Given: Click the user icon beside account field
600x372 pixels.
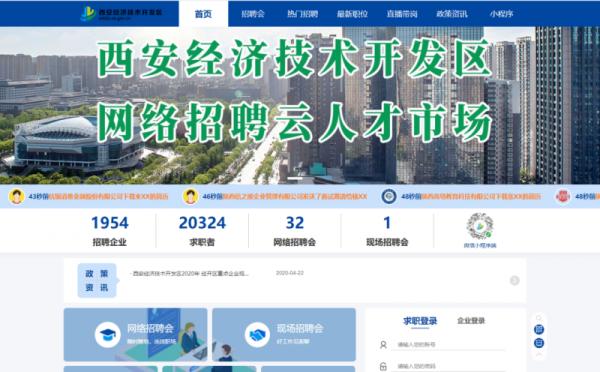Looking at the screenshot, I should point(383,345).
